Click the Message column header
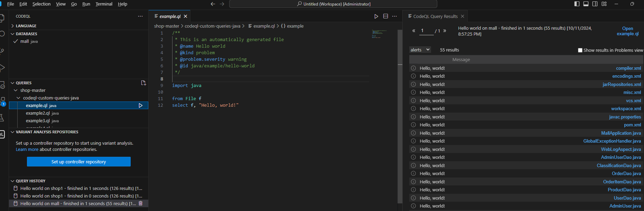The image size is (644, 211). coord(461,59)
